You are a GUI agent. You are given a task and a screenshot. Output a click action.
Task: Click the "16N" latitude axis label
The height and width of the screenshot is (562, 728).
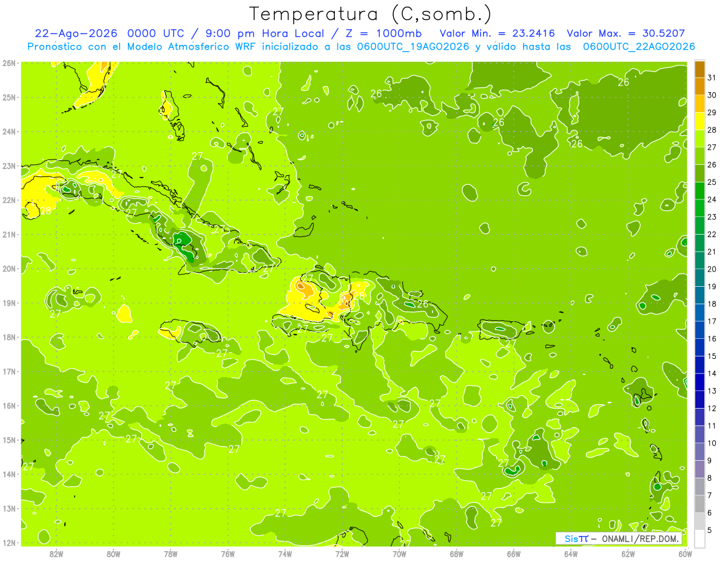[9, 406]
